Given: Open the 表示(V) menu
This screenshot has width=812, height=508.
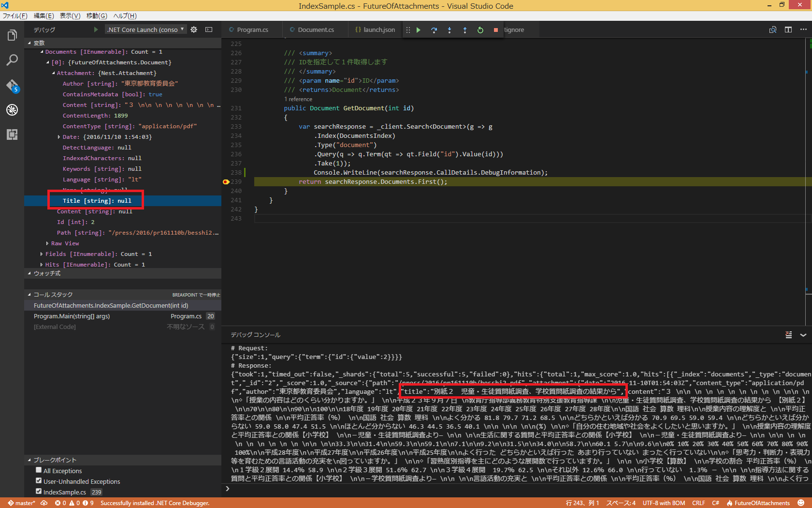Looking at the screenshot, I should pyautogui.click(x=70, y=15).
